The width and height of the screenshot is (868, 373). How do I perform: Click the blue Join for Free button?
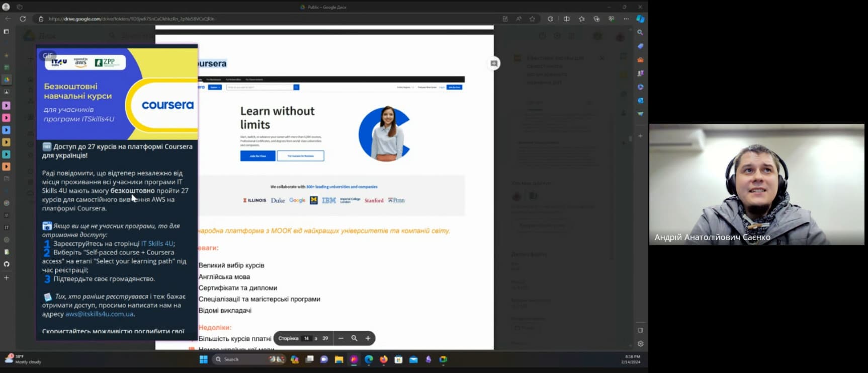(x=257, y=156)
